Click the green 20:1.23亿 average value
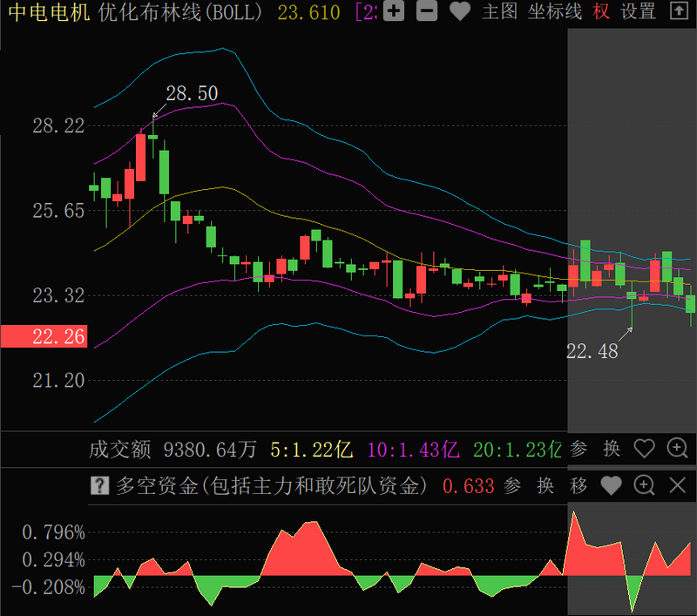 pos(518,450)
